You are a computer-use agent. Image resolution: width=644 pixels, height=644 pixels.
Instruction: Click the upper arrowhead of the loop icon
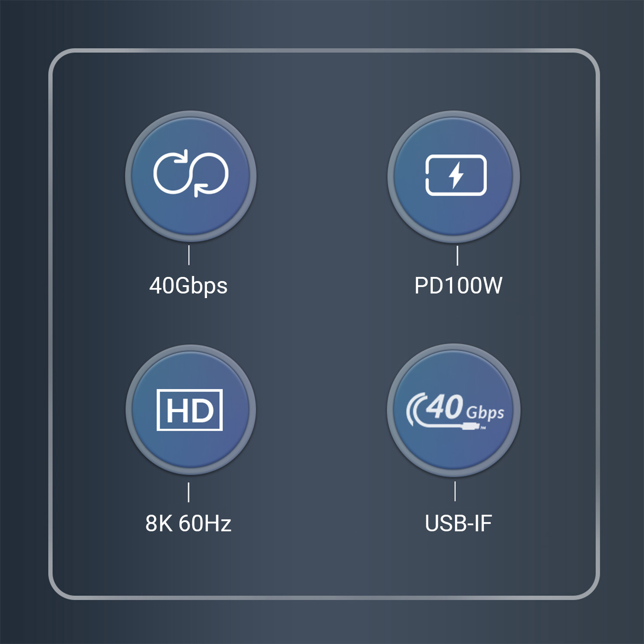pos(183,155)
